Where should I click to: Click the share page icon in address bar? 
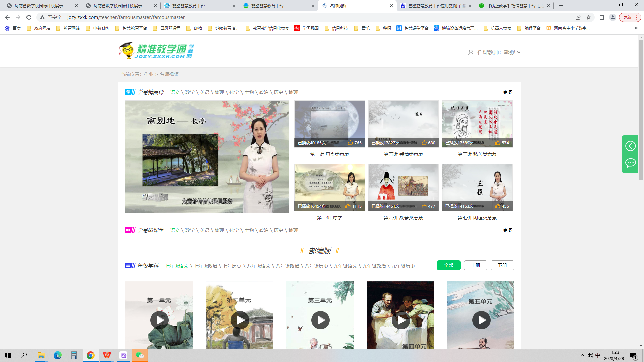coord(578,17)
